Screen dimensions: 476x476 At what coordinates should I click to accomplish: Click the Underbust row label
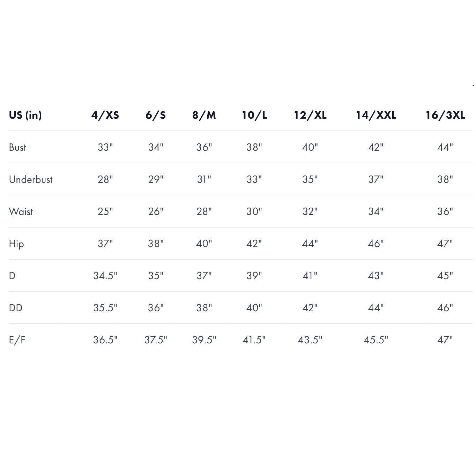(31, 179)
